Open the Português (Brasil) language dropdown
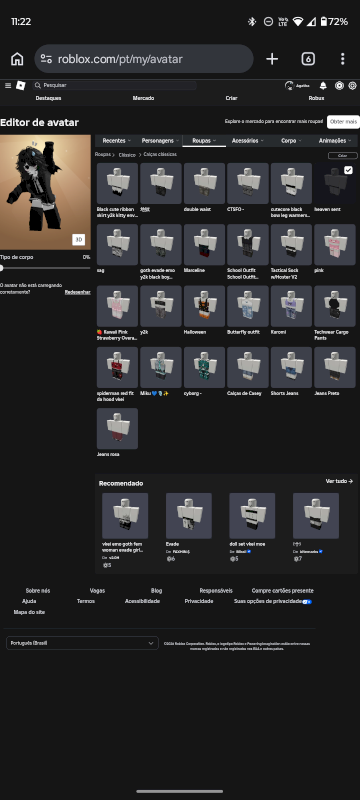This screenshot has height=800, width=360. click(x=82, y=643)
